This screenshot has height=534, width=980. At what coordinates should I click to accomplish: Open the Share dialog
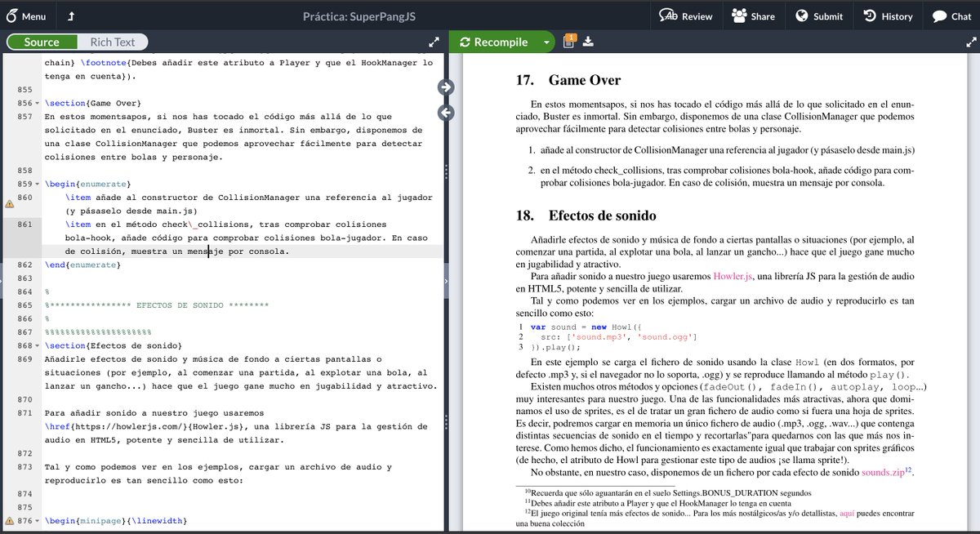[x=753, y=16]
